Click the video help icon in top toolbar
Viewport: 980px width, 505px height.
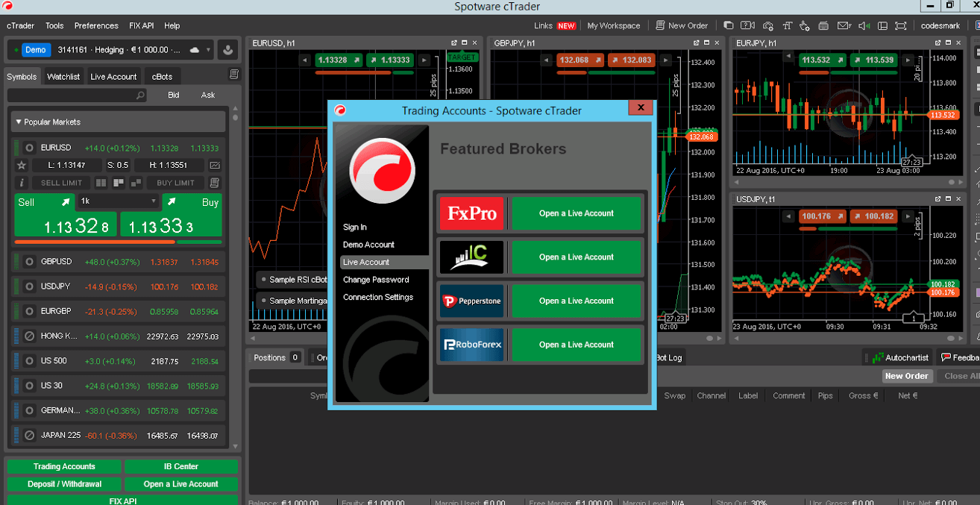747,25
